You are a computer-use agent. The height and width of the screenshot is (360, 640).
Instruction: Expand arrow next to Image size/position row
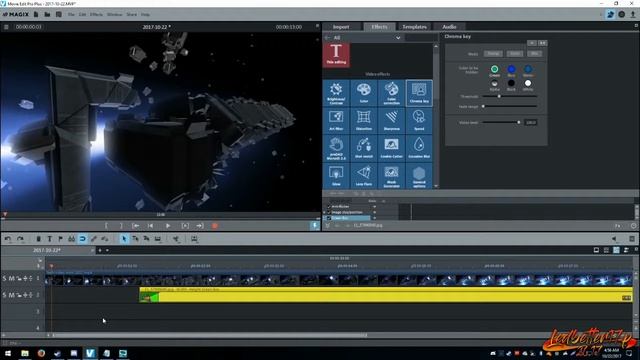pos(325,212)
